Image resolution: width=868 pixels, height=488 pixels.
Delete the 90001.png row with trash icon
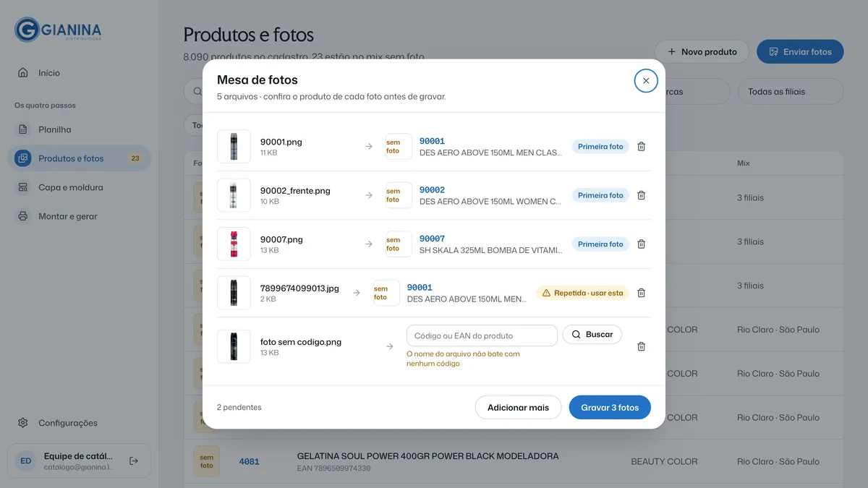641,147
